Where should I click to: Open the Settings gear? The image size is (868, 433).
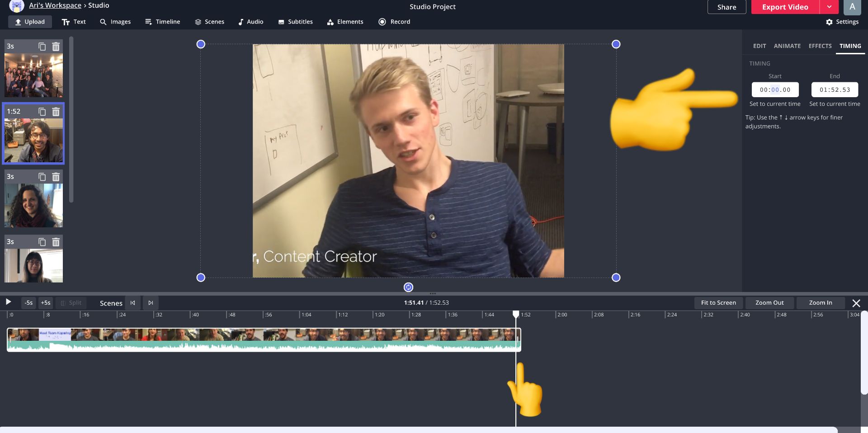842,22
